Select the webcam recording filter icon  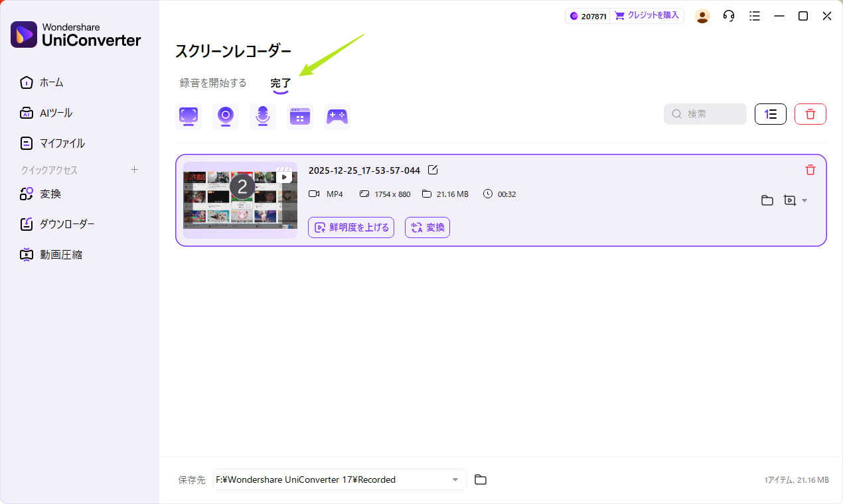coord(226,116)
